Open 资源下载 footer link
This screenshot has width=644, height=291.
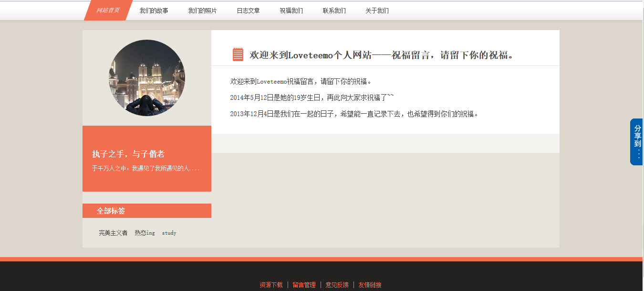click(x=271, y=285)
